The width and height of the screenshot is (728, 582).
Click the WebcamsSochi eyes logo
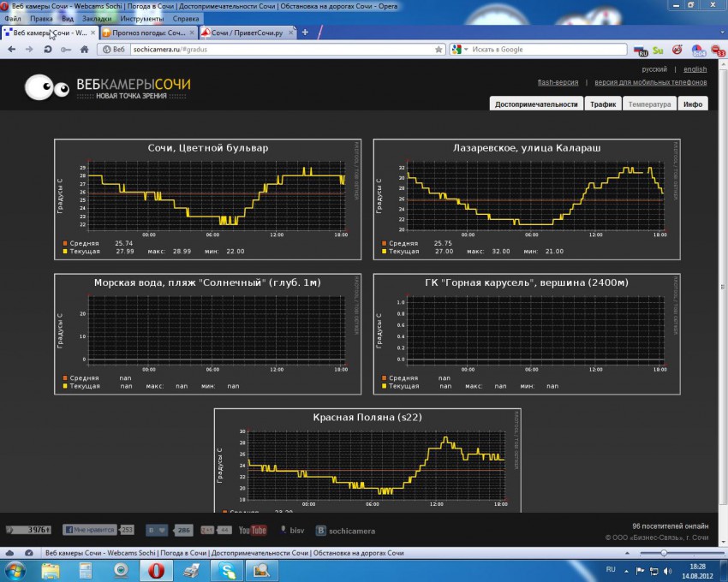[x=46, y=86]
